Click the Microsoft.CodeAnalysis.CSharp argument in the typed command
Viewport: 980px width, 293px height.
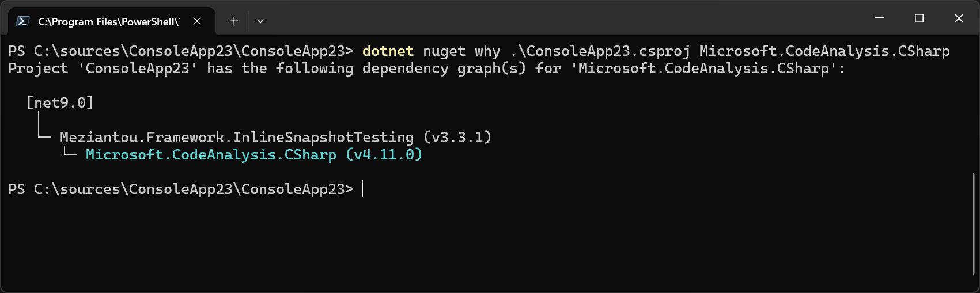[824, 51]
